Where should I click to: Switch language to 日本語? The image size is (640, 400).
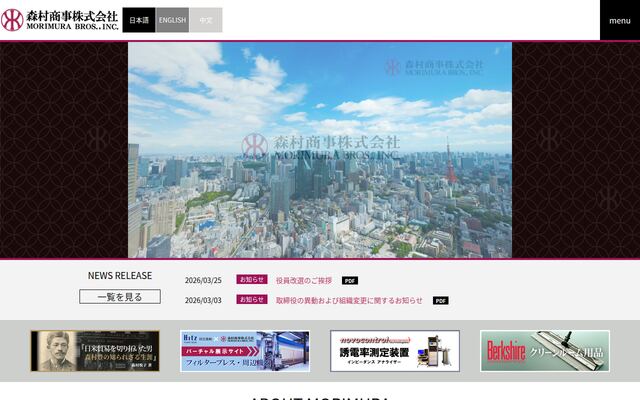(139, 20)
